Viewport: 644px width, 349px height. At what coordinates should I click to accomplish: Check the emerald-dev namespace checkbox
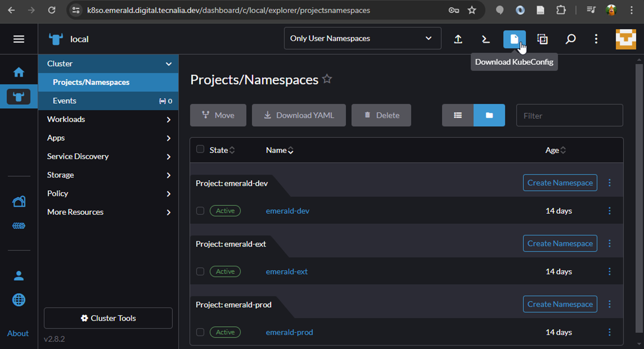(x=200, y=211)
